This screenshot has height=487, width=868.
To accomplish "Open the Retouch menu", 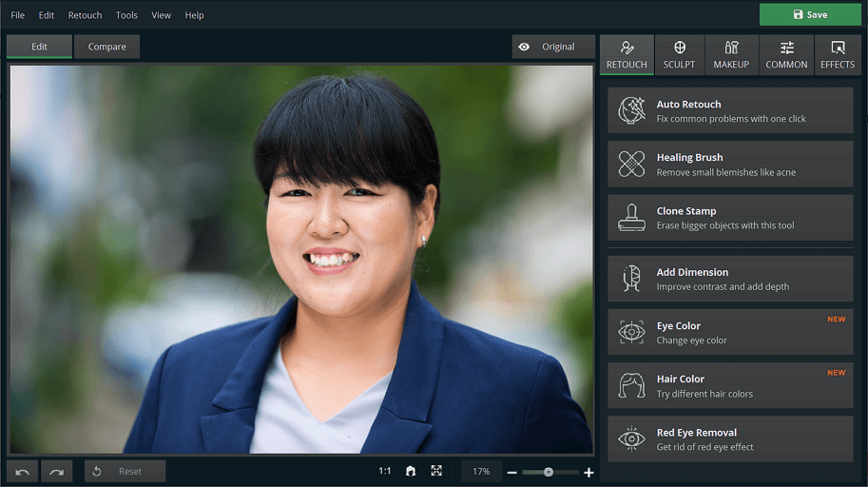I will [x=85, y=15].
